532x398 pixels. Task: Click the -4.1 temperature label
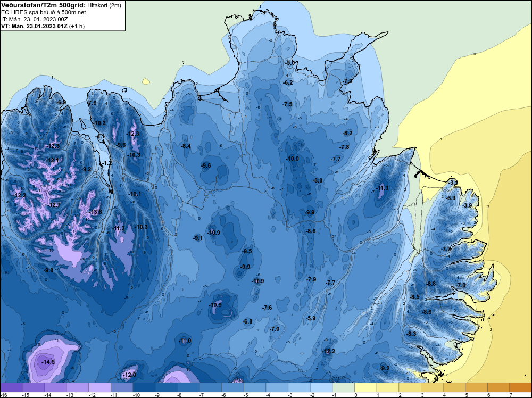[x=100, y=136]
